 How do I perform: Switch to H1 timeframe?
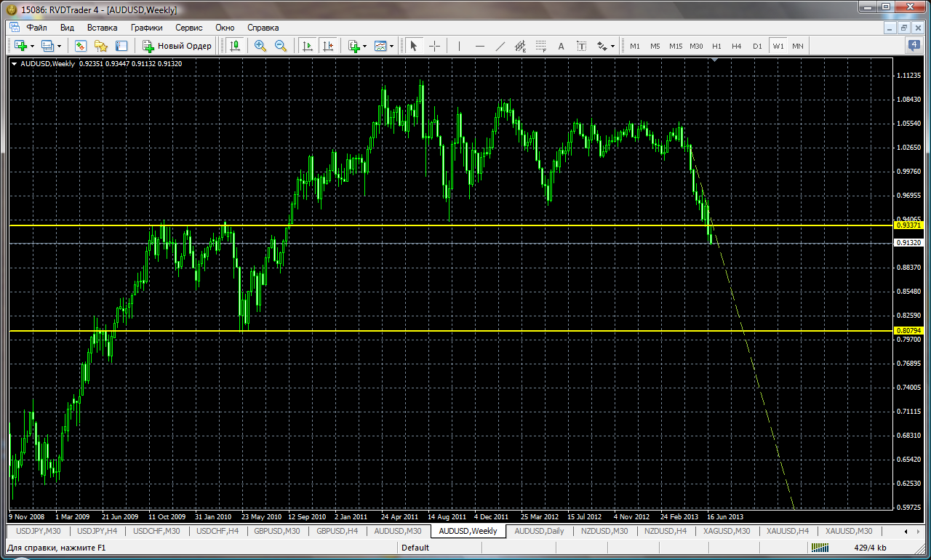(x=716, y=46)
